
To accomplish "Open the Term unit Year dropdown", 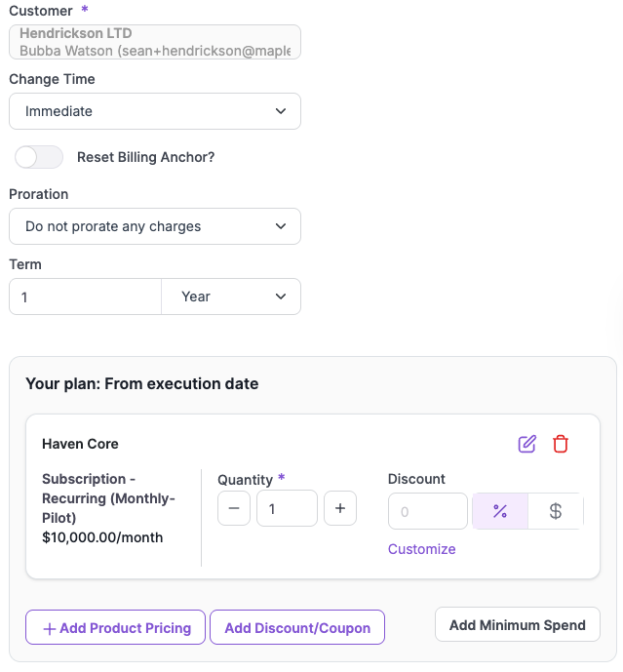I will 231,296.
